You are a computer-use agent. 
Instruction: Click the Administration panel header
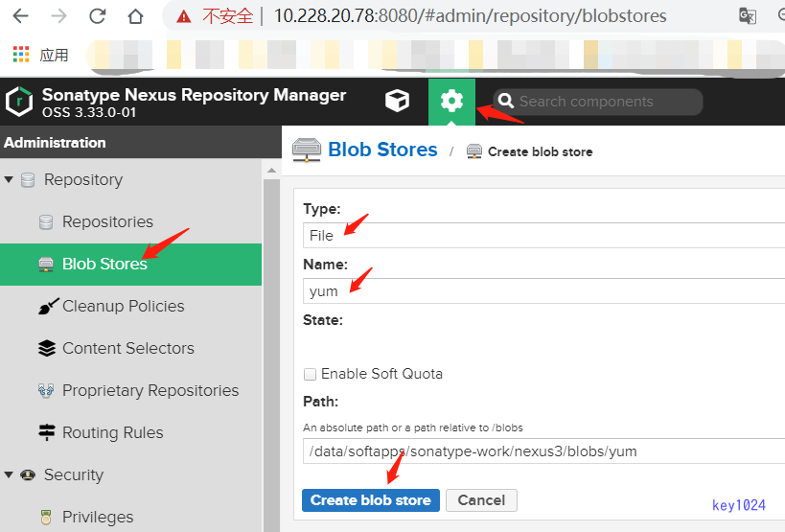[x=141, y=143]
